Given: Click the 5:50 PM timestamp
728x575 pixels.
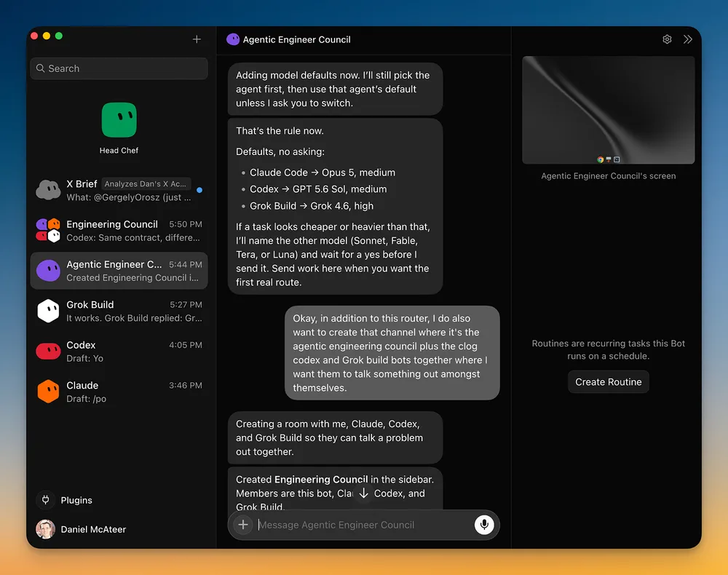Looking at the screenshot, I should coord(185,224).
